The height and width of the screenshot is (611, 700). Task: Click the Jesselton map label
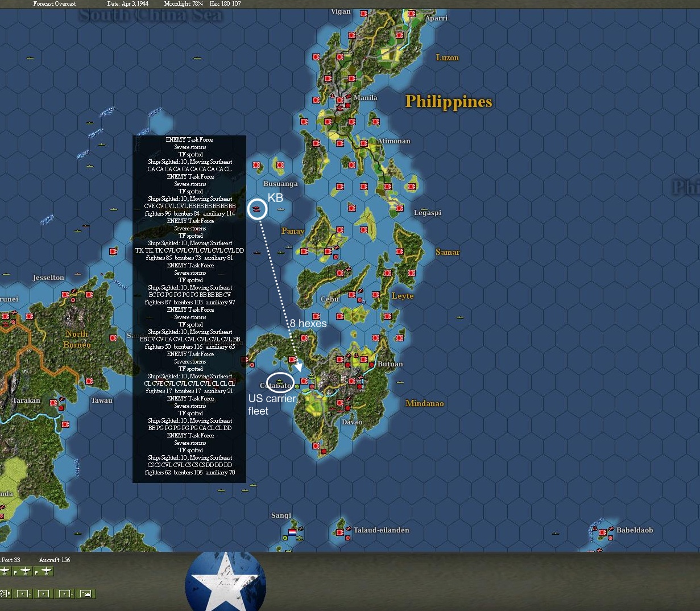48,278
